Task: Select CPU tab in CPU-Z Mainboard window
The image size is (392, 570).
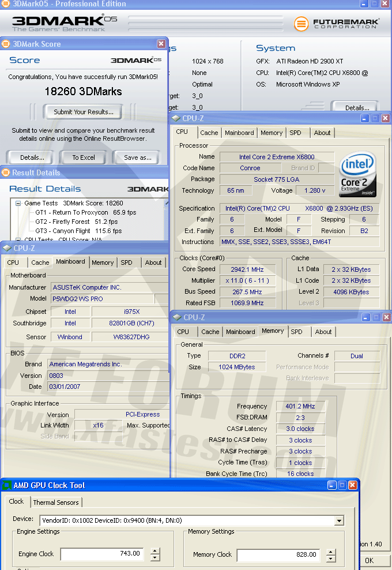Action: click(x=13, y=262)
